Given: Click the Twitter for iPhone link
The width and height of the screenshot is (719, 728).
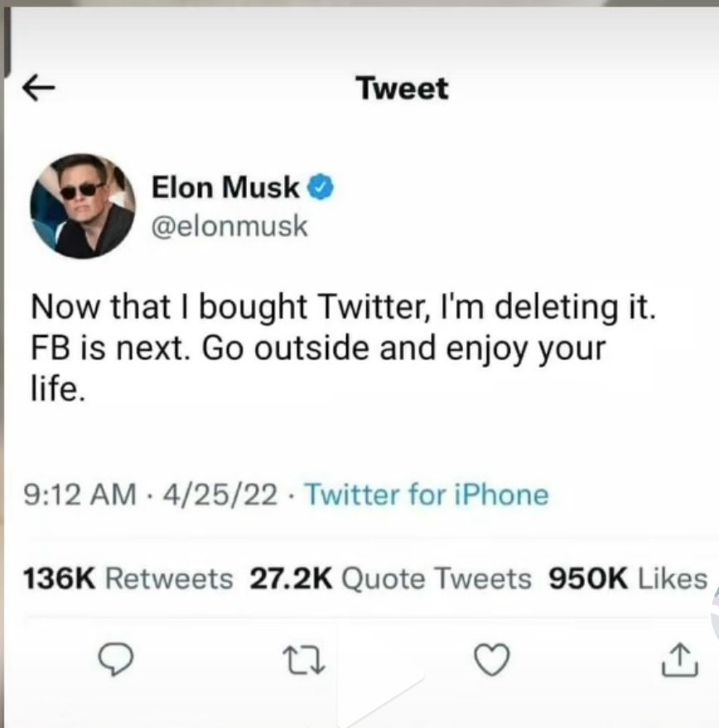Looking at the screenshot, I should point(427,495).
